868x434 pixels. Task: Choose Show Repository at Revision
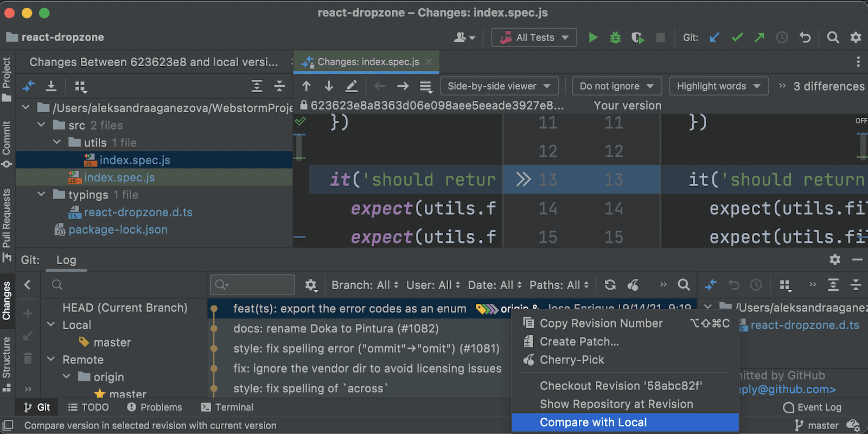coord(626,404)
